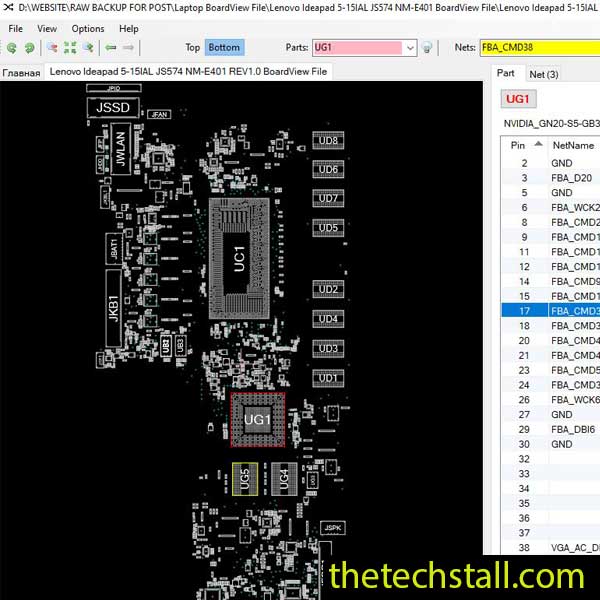Image resolution: width=600 pixels, height=600 pixels.
Task: Click the rotate counter-clockwise toolbar icon
Action: click(x=12, y=47)
